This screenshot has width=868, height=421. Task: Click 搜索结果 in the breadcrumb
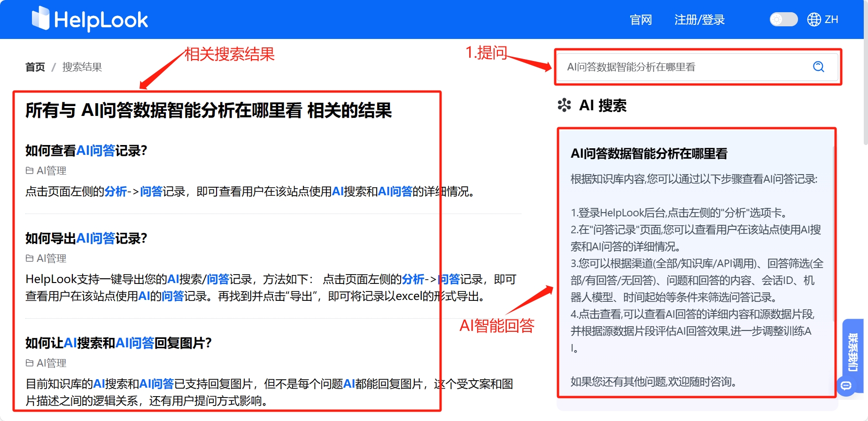[x=82, y=67]
